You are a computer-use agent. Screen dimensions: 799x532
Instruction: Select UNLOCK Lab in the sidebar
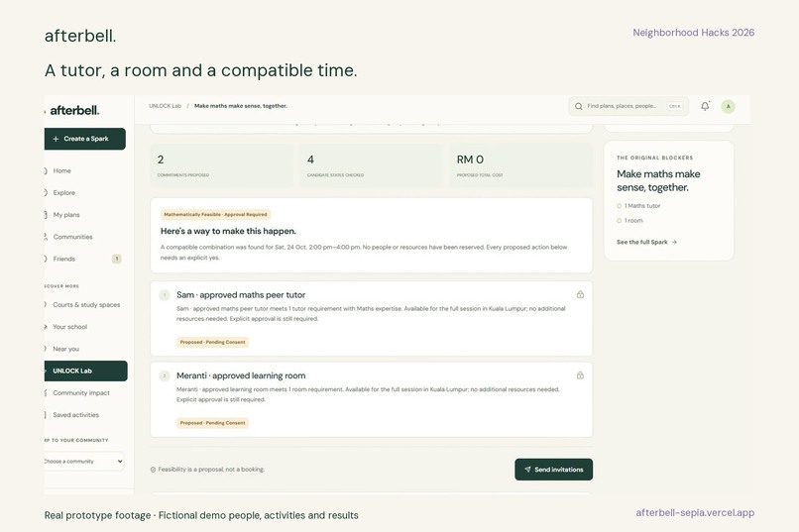point(85,371)
